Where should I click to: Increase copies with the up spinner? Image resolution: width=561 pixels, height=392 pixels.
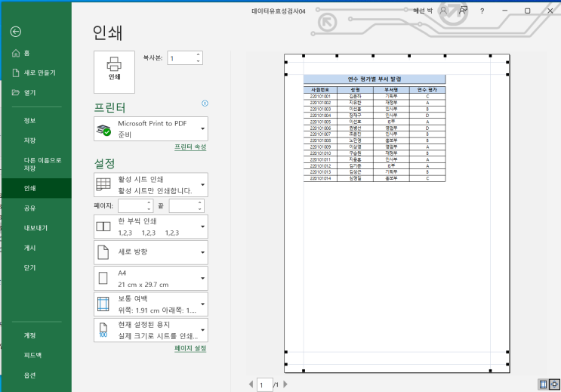[199, 55]
